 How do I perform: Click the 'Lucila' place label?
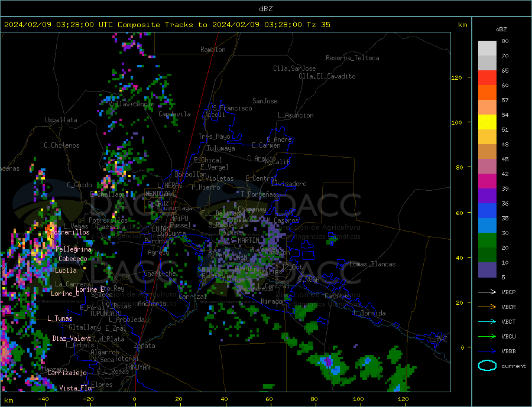(66, 271)
